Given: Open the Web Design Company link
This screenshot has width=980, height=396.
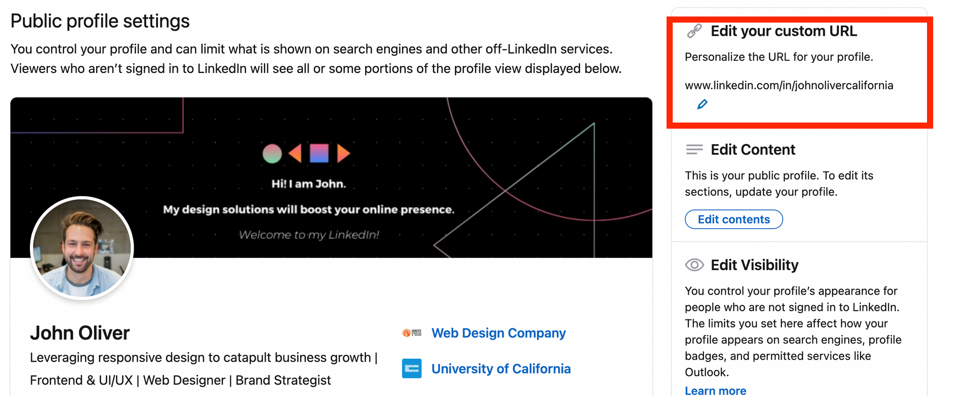Looking at the screenshot, I should (498, 333).
